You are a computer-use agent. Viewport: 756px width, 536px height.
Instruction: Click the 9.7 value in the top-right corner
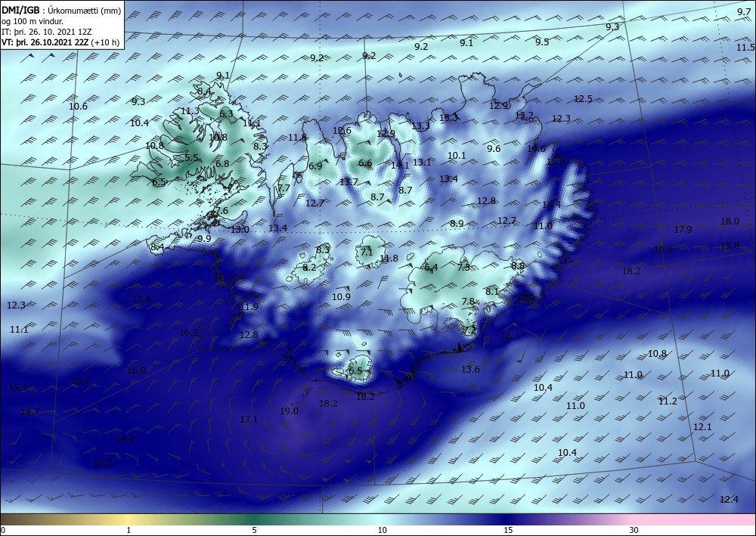click(x=744, y=12)
